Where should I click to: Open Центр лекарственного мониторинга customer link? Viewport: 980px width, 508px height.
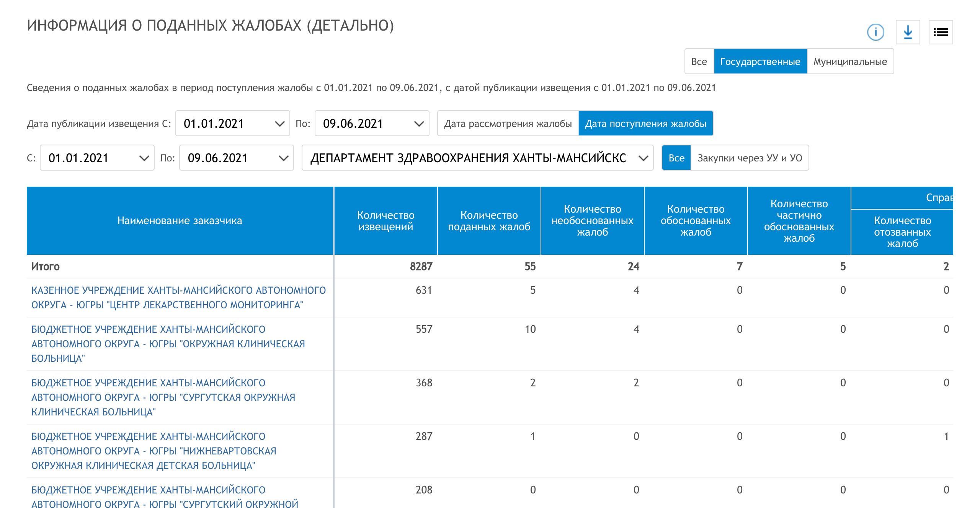[179, 298]
